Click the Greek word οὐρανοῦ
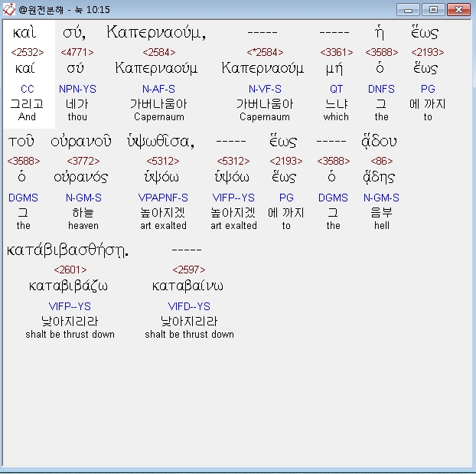The image size is (476, 474). click(81, 142)
